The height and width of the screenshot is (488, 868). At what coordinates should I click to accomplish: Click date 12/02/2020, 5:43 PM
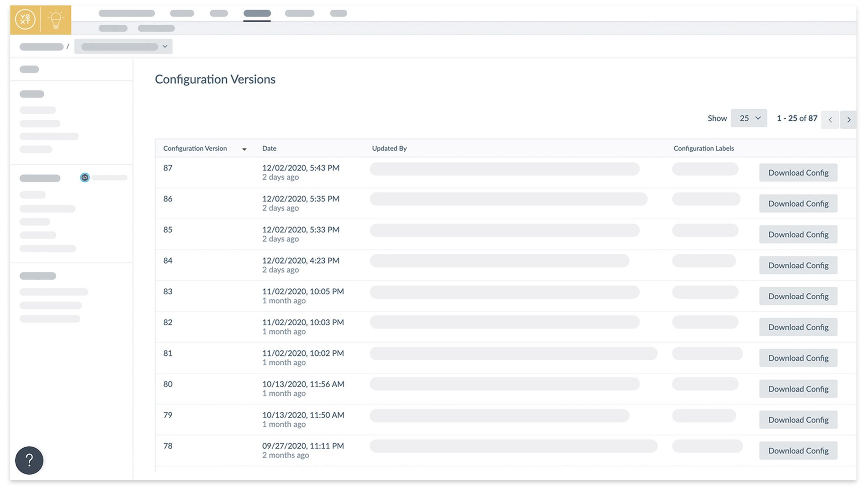[x=301, y=168]
